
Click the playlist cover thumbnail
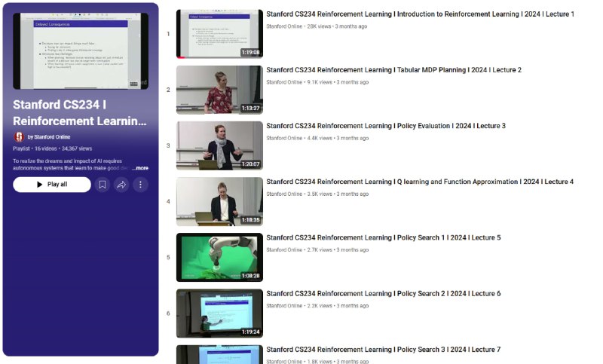(81, 50)
